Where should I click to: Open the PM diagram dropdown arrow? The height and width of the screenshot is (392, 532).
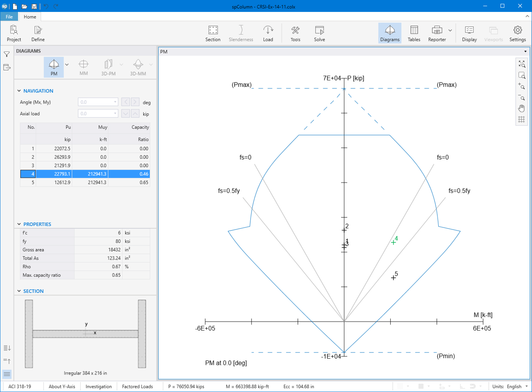[x=67, y=65]
